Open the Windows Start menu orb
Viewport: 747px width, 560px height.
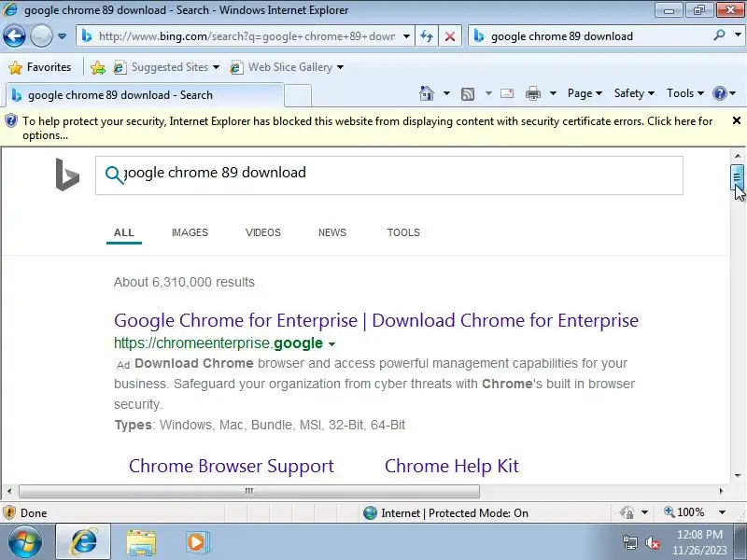point(25,542)
